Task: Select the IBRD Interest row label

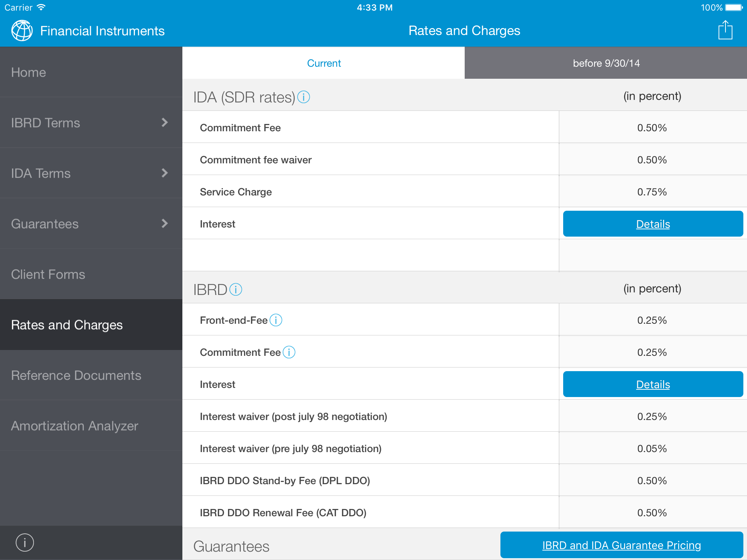Action: tap(217, 384)
